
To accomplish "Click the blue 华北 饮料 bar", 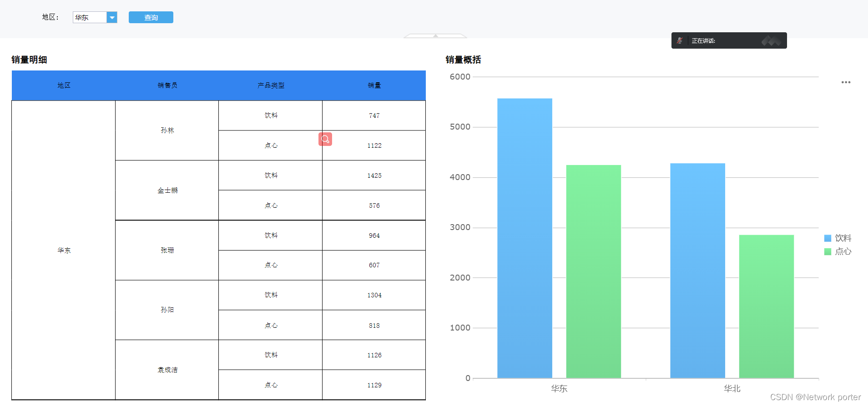I will [x=697, y=271].
